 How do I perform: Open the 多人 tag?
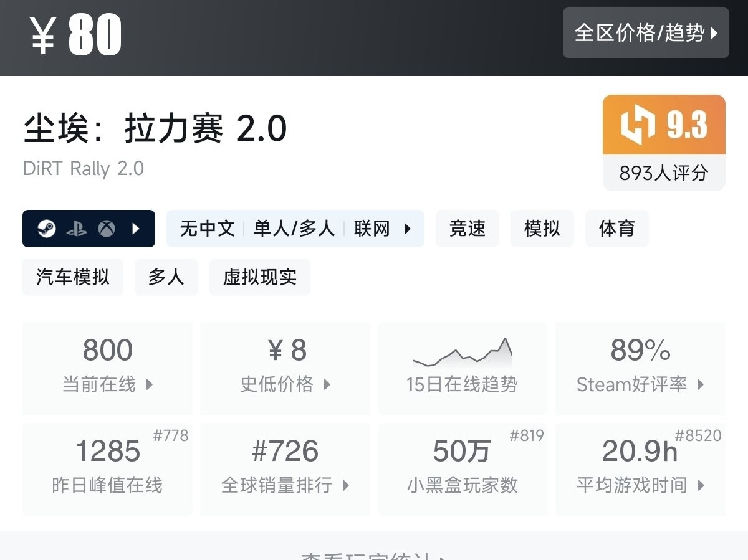click(166, 277)
